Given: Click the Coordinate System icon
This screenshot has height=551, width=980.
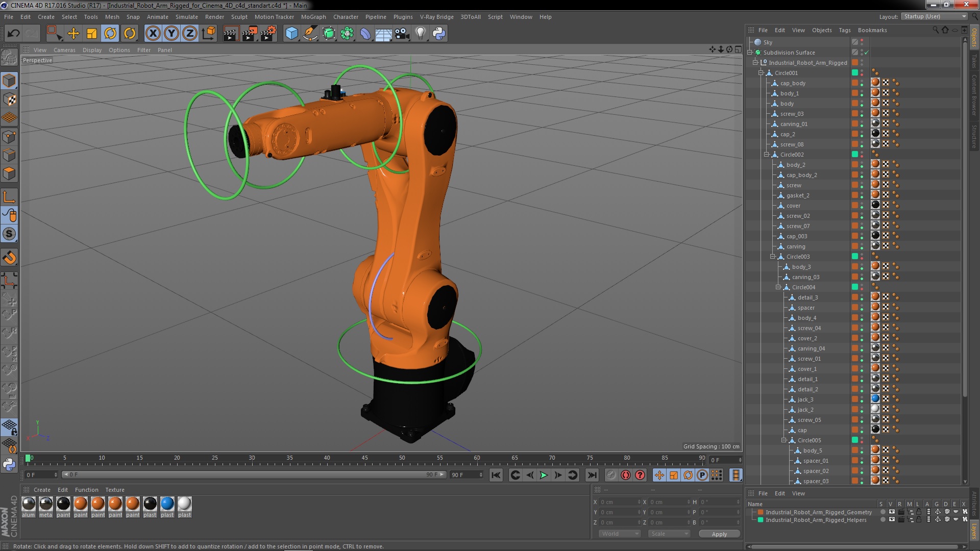Looking at the screenshot, I should tap(209, 34).
